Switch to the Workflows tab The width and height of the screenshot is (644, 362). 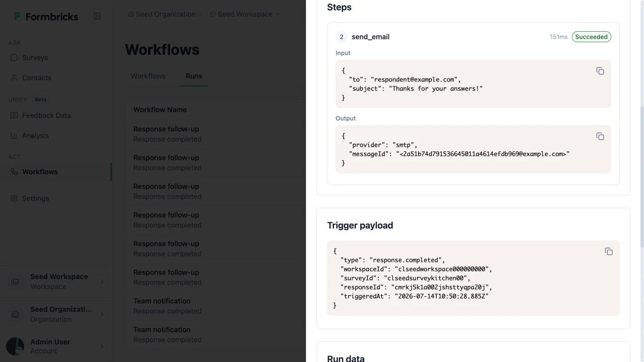[148, 76]
